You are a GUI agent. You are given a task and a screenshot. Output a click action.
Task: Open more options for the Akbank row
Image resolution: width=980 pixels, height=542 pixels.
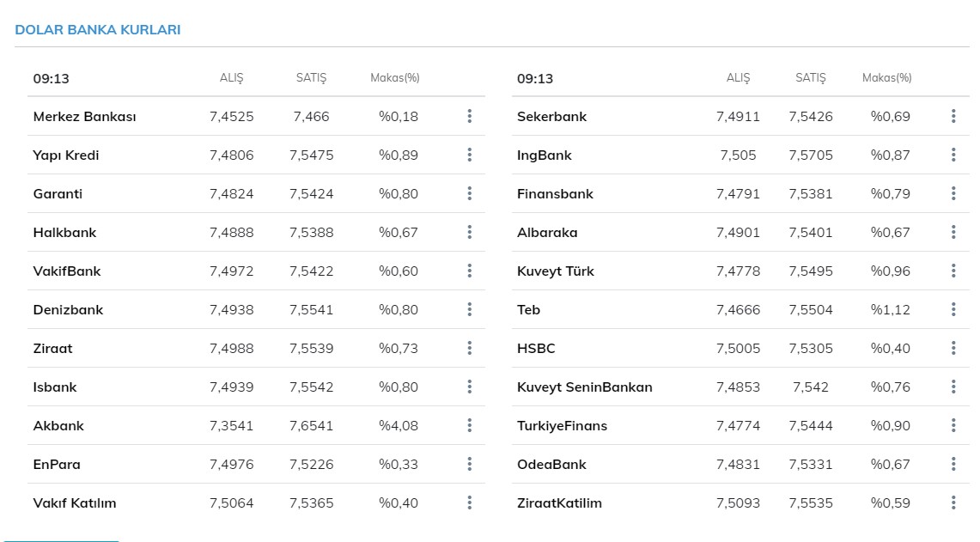point(469,425)
